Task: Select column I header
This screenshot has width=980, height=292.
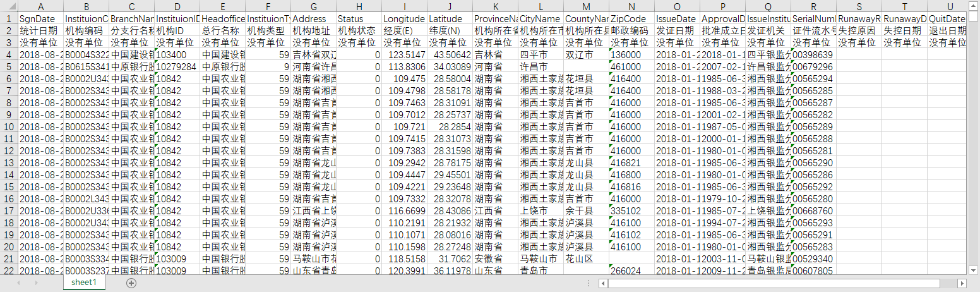Action: point(404,7)
